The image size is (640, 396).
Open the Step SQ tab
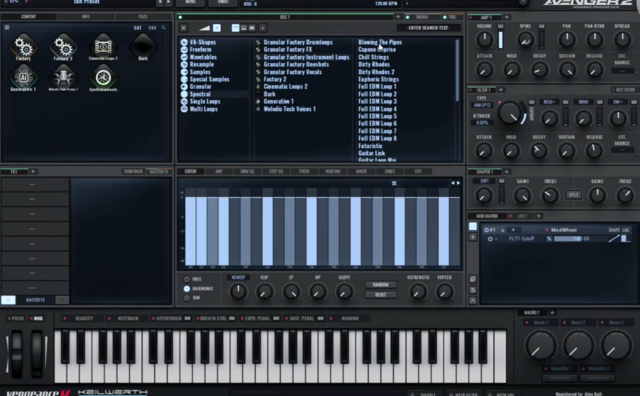[x=276, y=171]
